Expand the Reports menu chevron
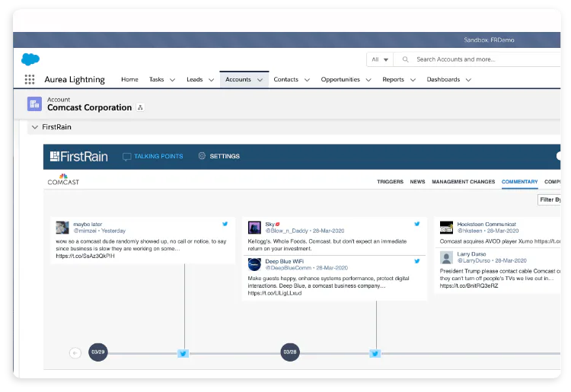The image size is (571, 392). [413, 80]
